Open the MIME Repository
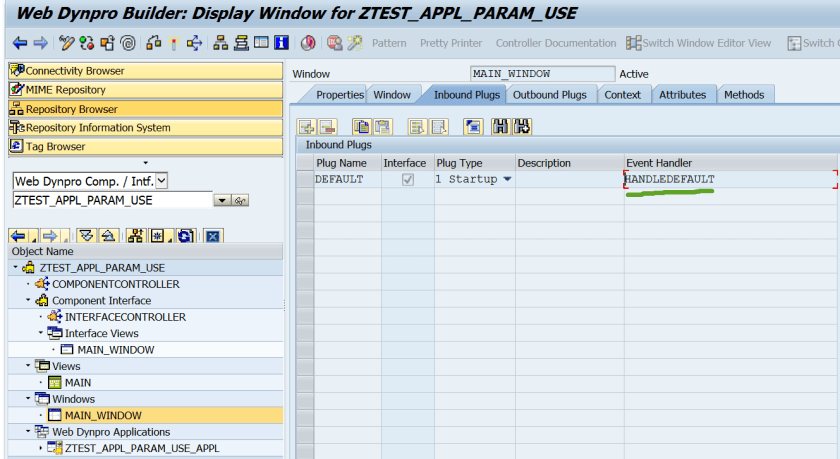 point(145,89)
